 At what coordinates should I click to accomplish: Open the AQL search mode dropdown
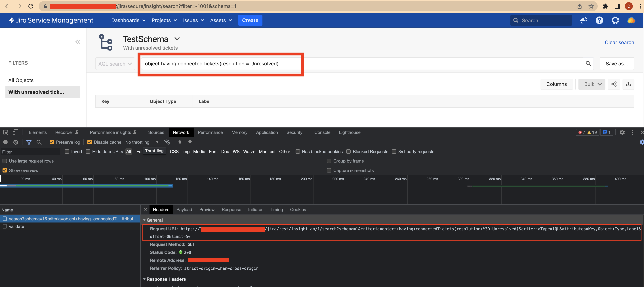tap(115, 64)
